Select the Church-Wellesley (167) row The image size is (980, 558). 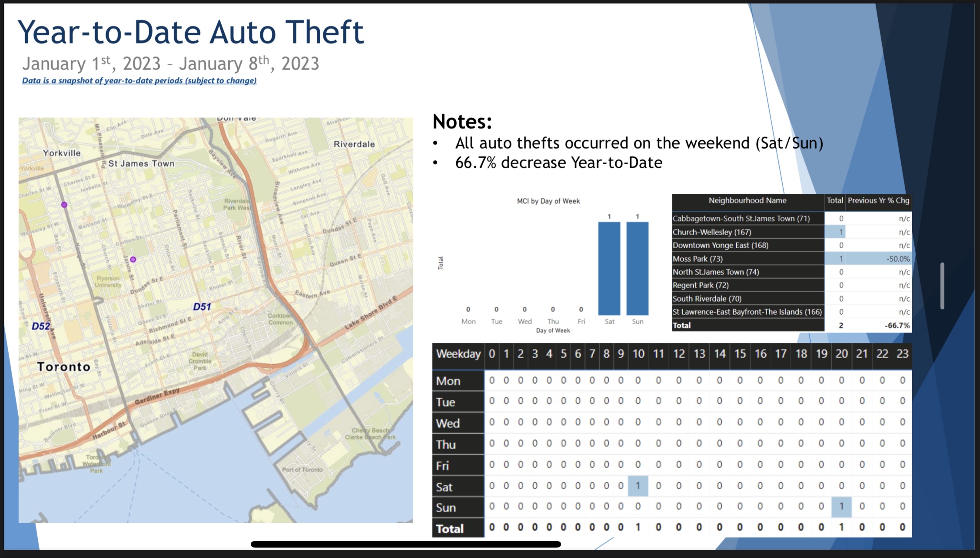point(792,232)
